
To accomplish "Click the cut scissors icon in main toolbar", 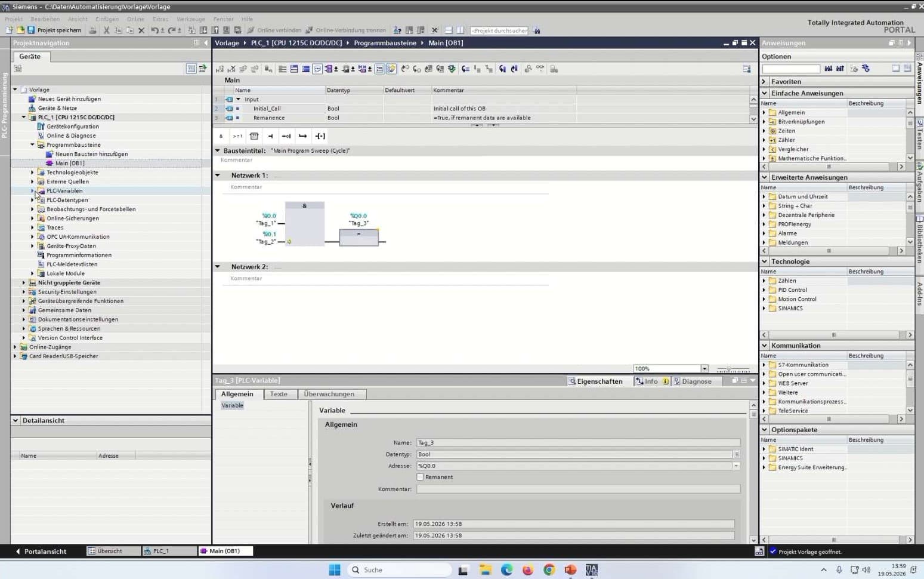I will (106, 30).
